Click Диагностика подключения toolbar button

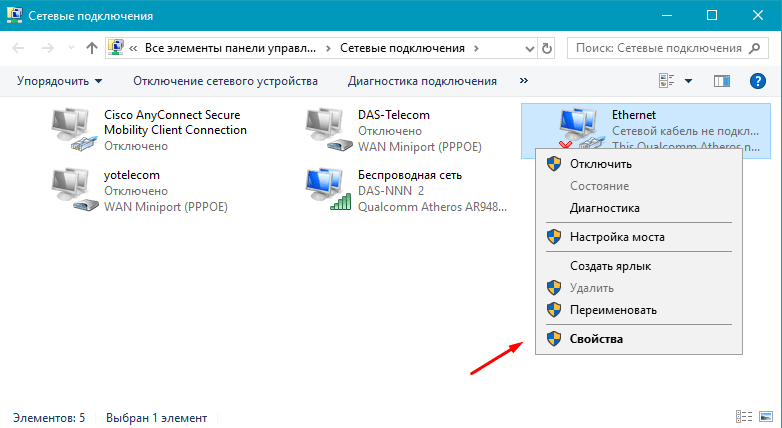coord(422,81)
